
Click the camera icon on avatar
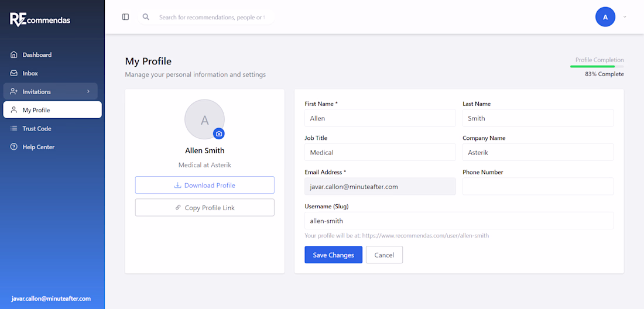coord(219,133)
